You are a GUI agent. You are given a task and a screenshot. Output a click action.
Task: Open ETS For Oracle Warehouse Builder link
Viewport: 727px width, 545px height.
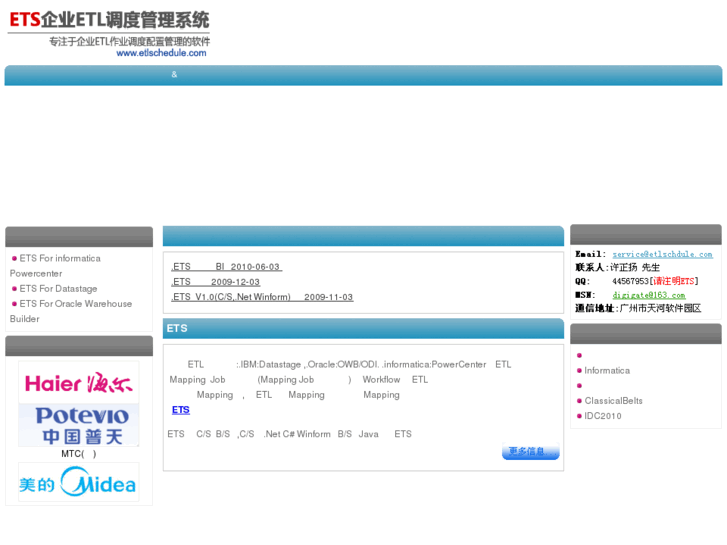click(71, 311)
